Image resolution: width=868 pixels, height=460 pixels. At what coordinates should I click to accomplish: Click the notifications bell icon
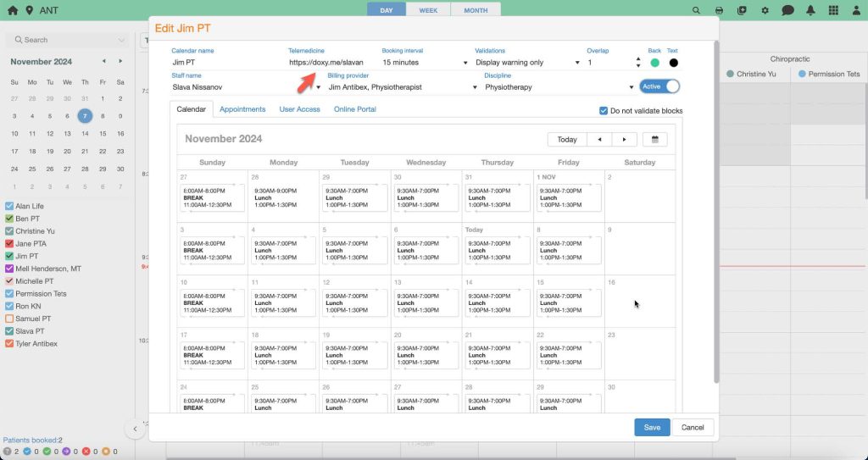click(810, 10)
